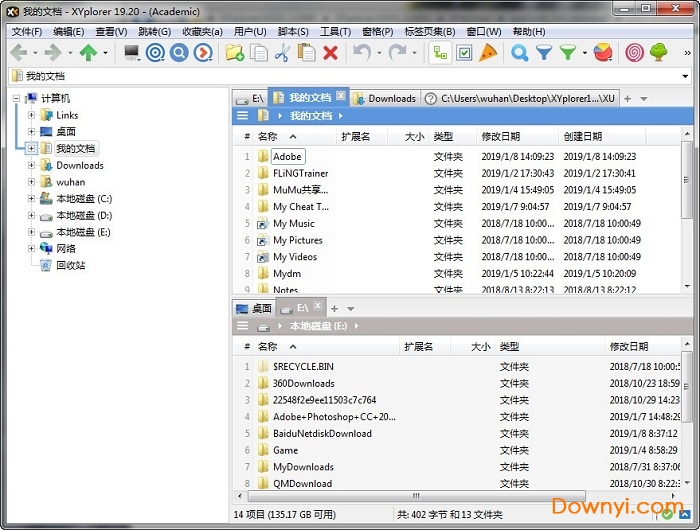This screenshot has width=700, height=530.
Task: Expand the 网络 tree node
Action: (x=31, y=248)
